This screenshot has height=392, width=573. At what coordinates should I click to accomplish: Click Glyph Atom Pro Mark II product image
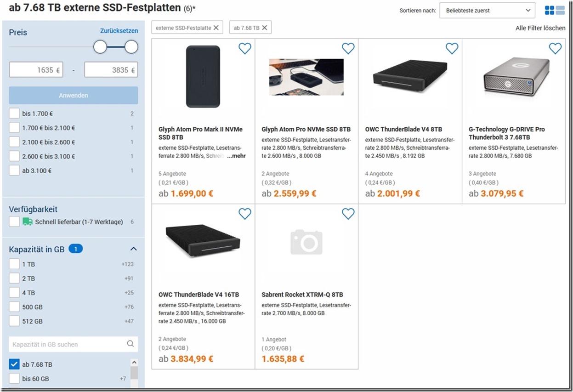pos(203,76)
